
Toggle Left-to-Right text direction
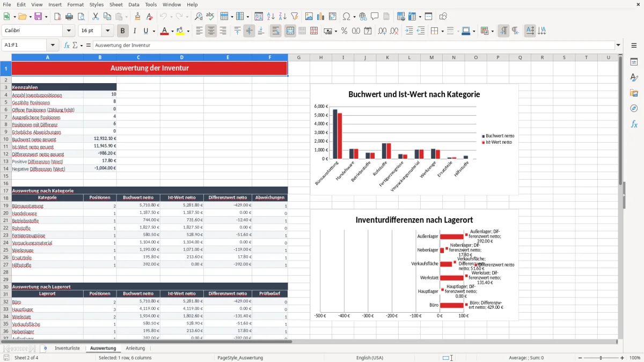pos(503,31)
